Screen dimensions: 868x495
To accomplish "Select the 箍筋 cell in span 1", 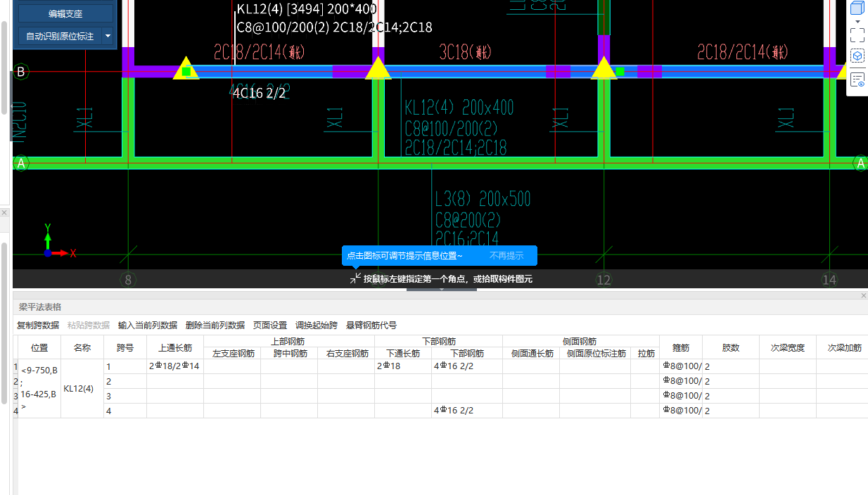I will pos(681,366).
